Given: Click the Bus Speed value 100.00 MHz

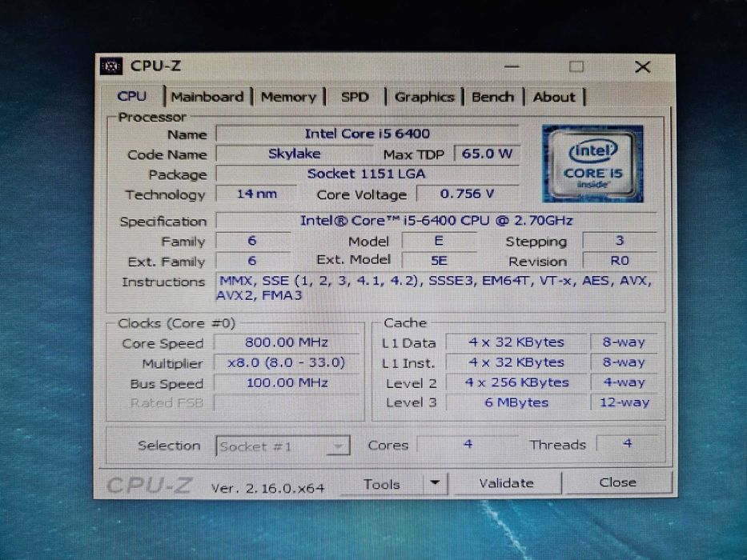Looking at the screenshot, I should pyautogui.click(x=287, y=383).
